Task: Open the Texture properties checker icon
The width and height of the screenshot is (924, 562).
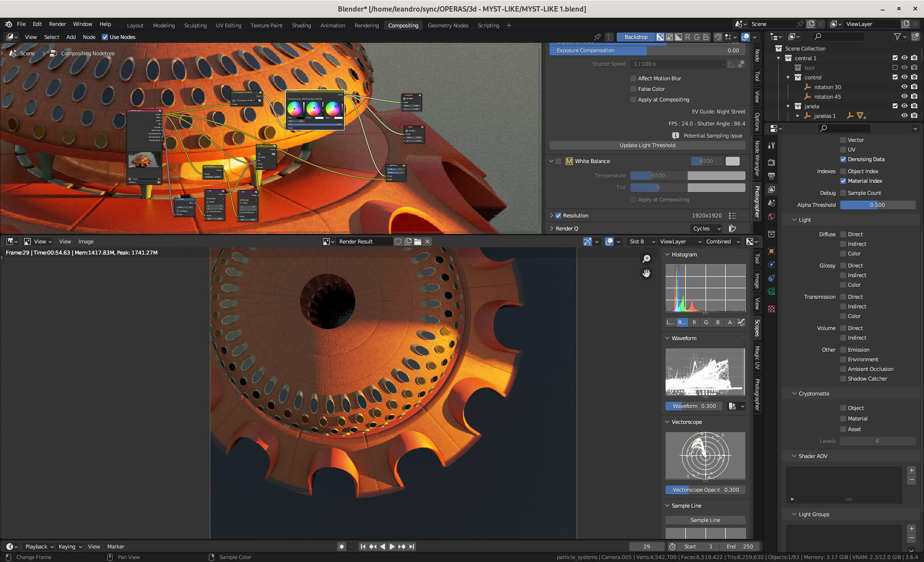Action: 771,309
